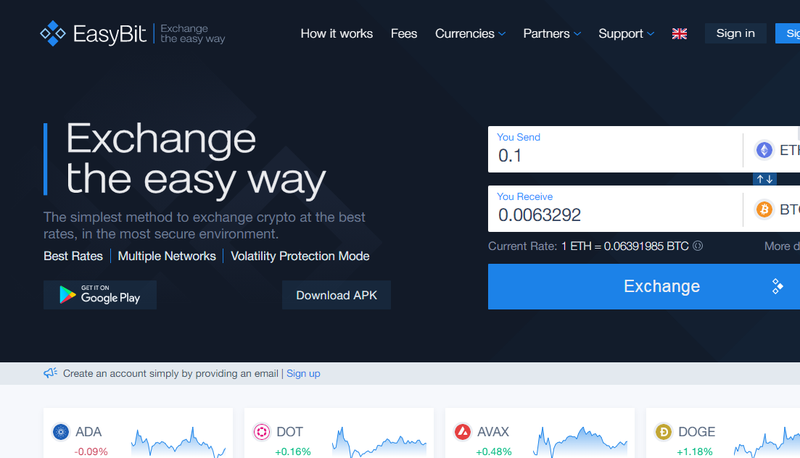Image resolution: width=800 pixels, height=458 pixels.
Task: Open the Fees page
Action: coord(404,34)
